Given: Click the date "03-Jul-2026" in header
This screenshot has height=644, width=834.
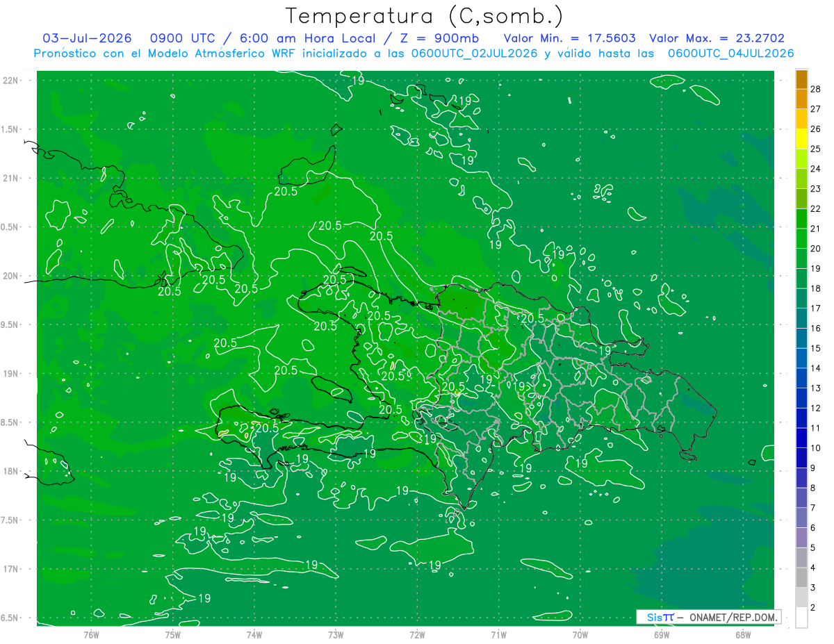Looking at the screenshot, I should click(87, 38).
